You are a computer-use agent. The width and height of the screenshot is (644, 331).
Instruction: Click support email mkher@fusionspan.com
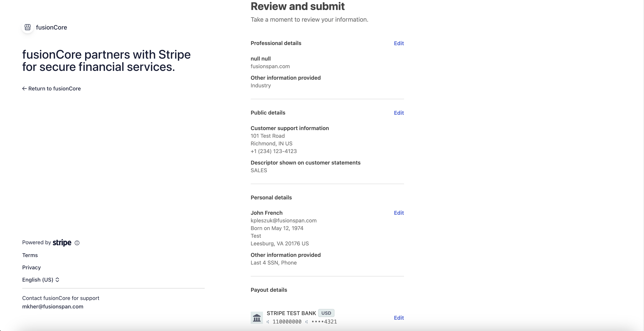[x=53, y=306]
